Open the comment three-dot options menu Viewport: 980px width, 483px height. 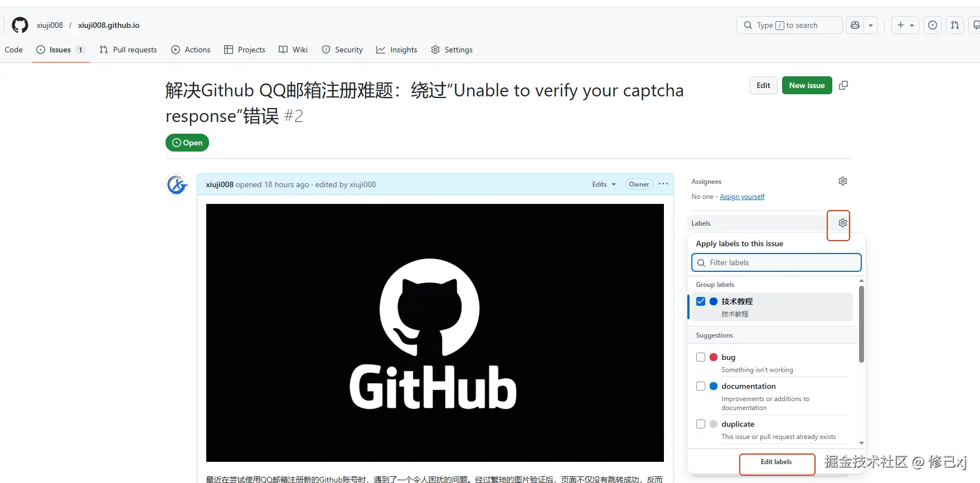point(663,184)
